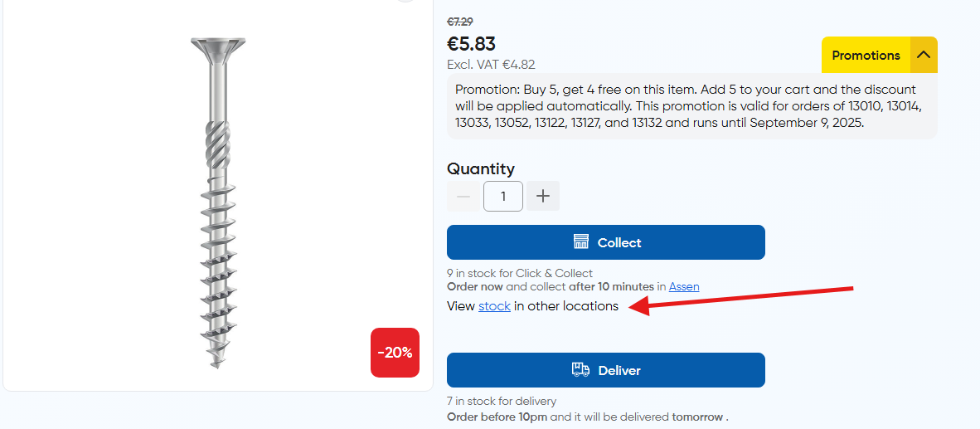Click the crossed-out €7.29 original price

[460, 22]
